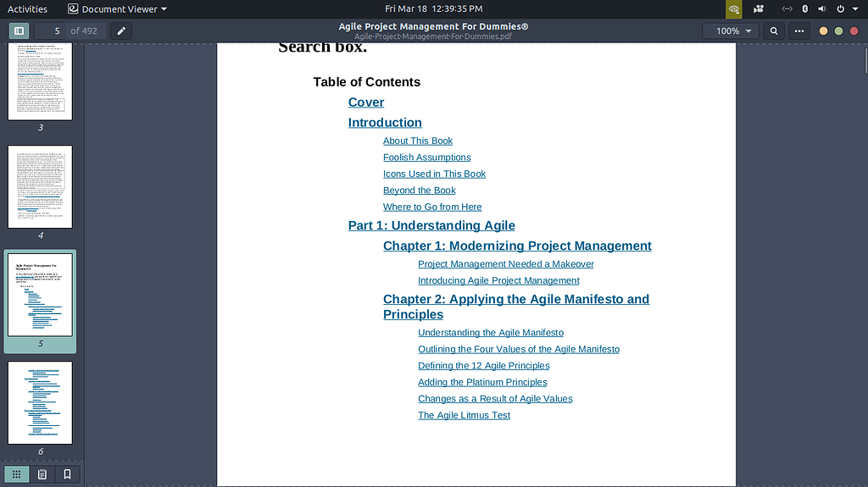868x487 pixels.
Task: Click the page number input field
Action: click(50, 31)
